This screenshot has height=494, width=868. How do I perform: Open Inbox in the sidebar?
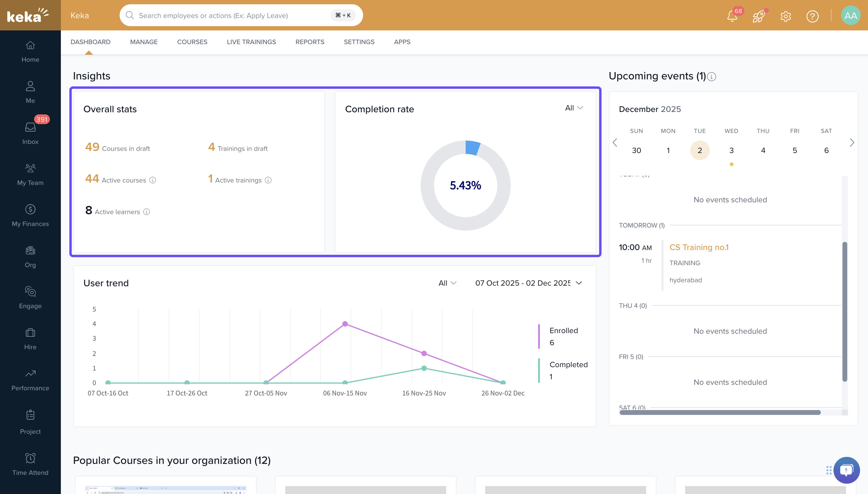(30, 133)
